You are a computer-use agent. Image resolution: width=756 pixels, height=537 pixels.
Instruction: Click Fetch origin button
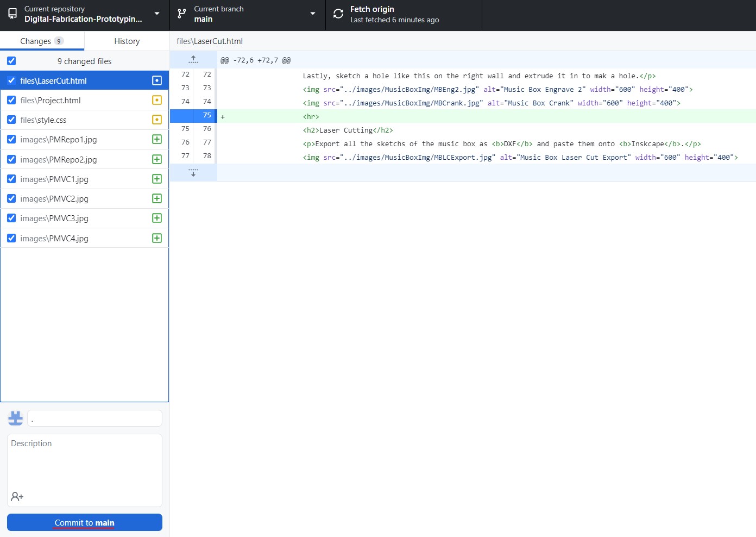pyautogui.click(x=404, y=15)
